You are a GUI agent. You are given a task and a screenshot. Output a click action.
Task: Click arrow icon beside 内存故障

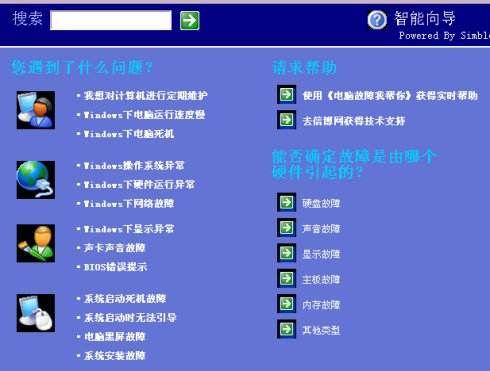click(x=286, y=303)
